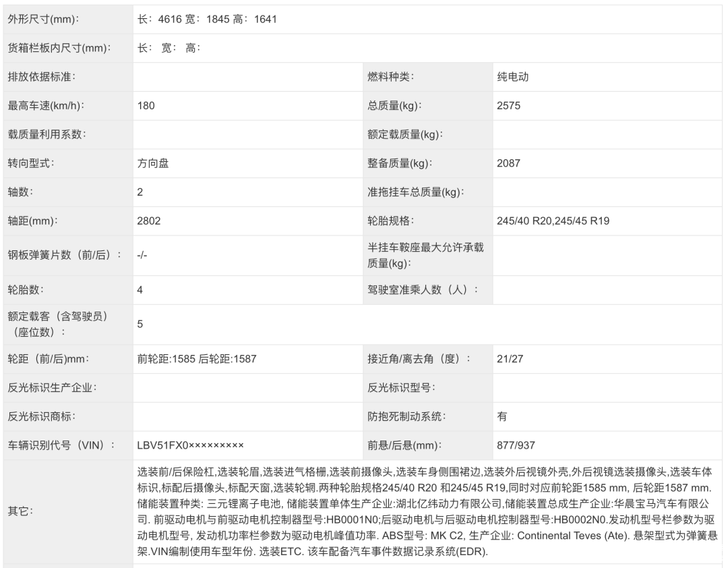This screenshot has height=568, width=728.
Task: Click the 轮胎数 value 4
Action: tap(140, 290)
